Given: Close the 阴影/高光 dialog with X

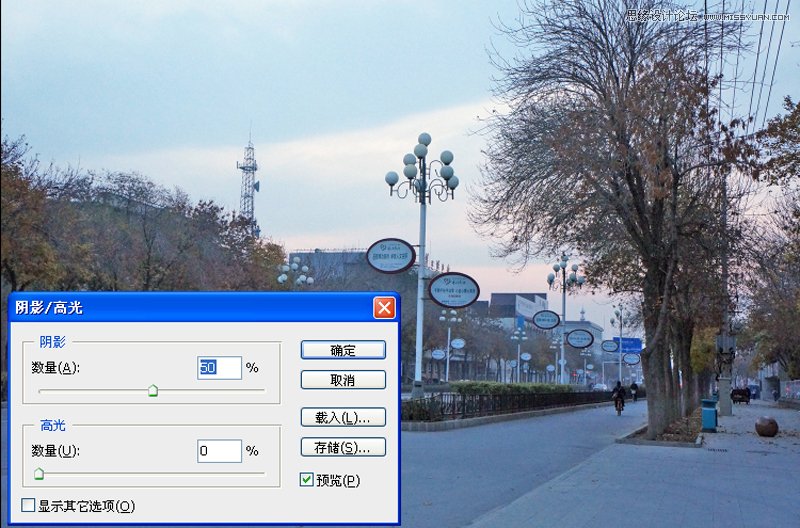Looking at the screenshot, I should coord(384,308).
